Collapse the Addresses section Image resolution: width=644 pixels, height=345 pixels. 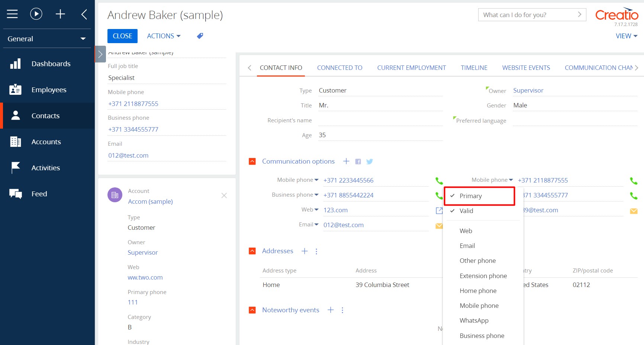(252, 251)
